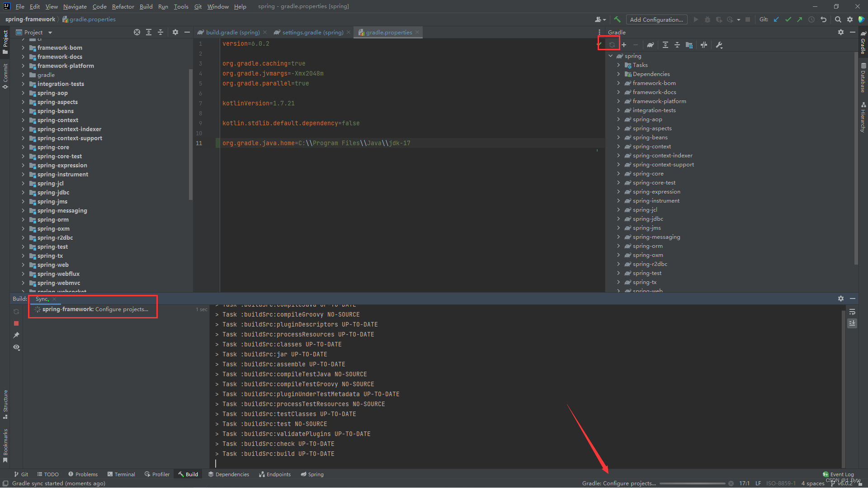The image size is (868, 488).
Task: Click Project tree vertical scrollbar
Action: coord(190,135)
